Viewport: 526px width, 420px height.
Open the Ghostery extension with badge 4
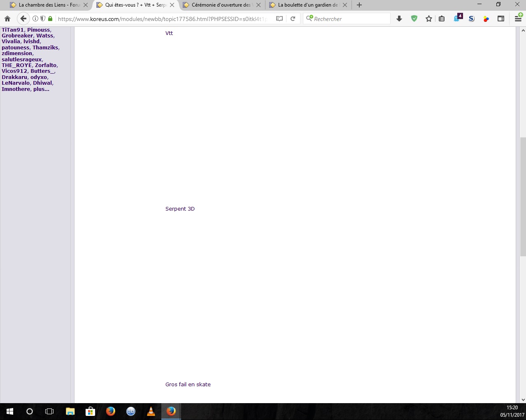pyautogui.click(x=457, y=19)
